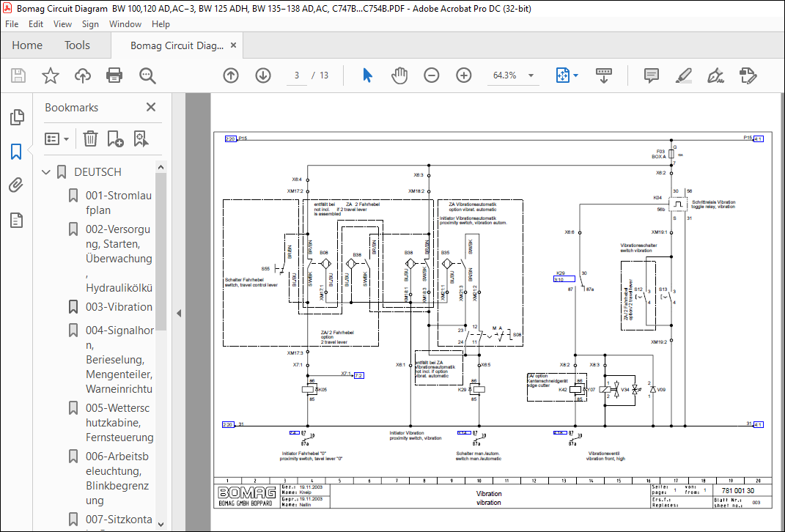The width and height of the screenshot is (785, 532).
Task: Open the zoom level dropdown arrow
Action: coord(531,75)
